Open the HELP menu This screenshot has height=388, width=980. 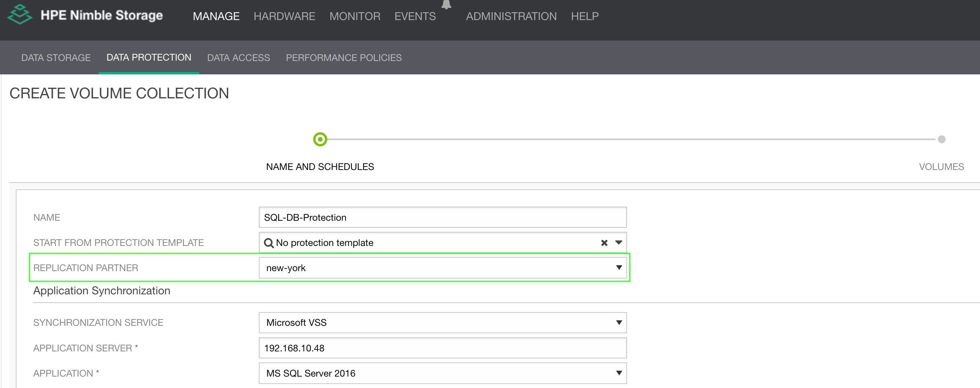[585, 16]
